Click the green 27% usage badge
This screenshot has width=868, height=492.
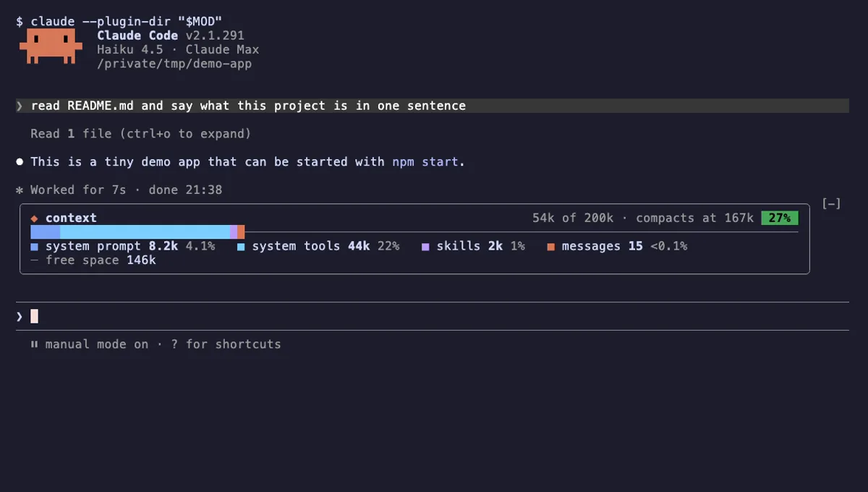(780, 218)
